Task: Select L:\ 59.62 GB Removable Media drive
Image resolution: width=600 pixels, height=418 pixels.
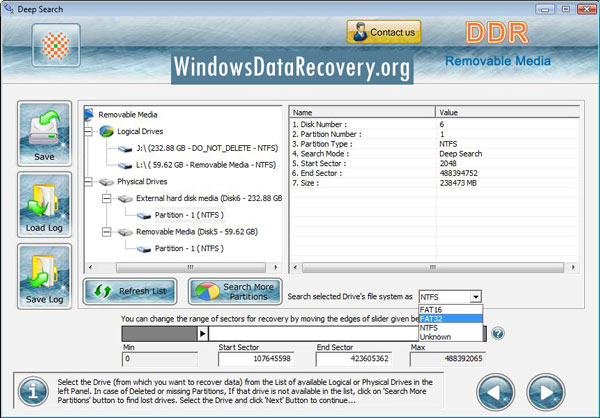Action: coord(206,165)
